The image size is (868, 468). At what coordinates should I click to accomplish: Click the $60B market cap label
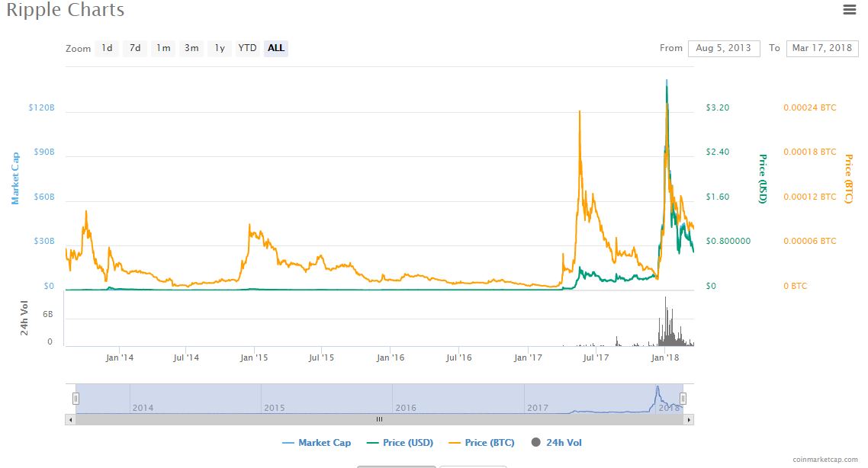[x=44, y=197]
